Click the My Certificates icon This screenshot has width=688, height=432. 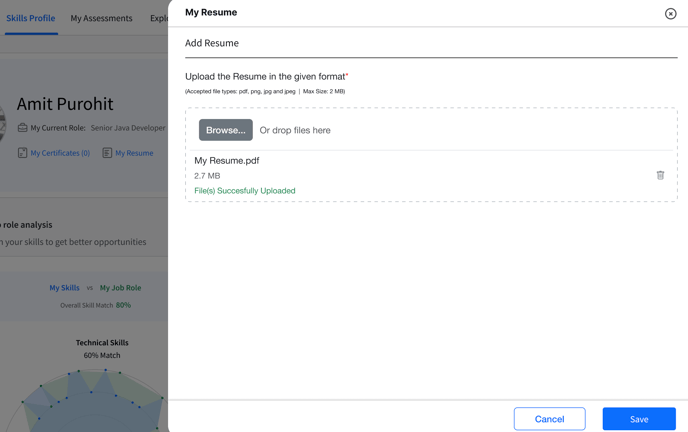coord(22,153)
